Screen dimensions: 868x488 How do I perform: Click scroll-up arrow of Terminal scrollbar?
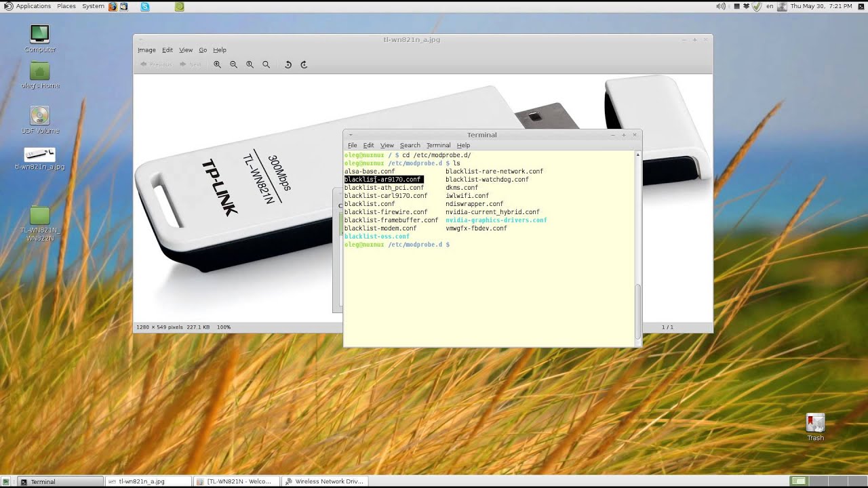[x=637, y=155]
